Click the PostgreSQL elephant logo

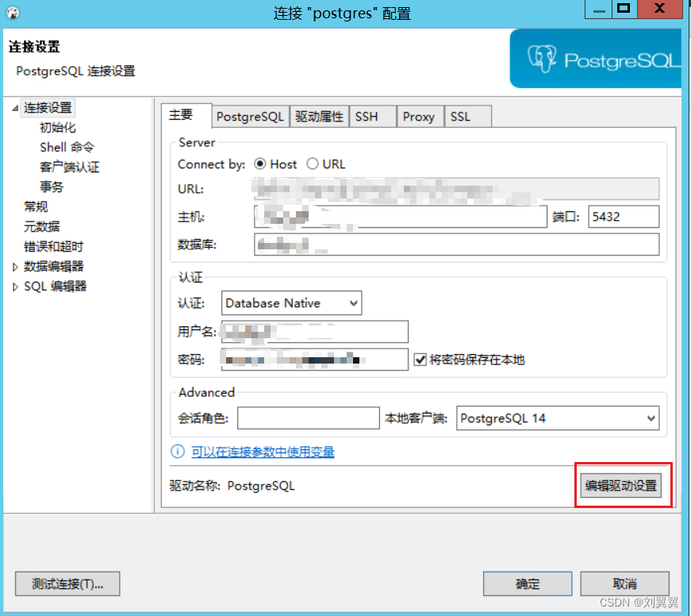coord(542,58)
